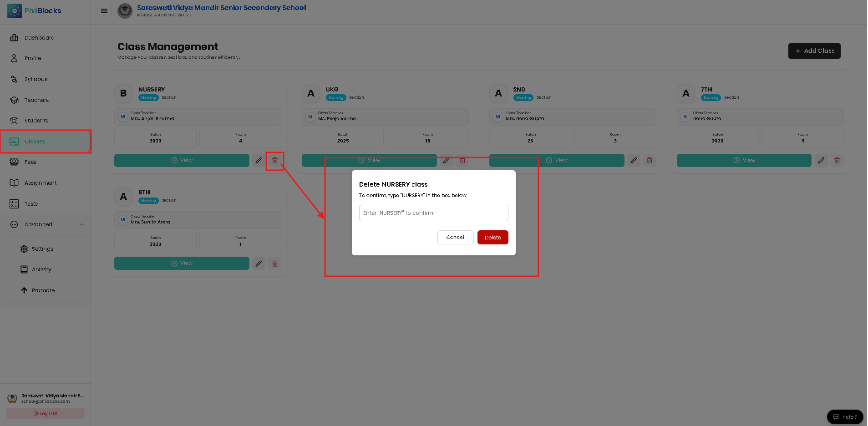This screenshot has width=868, height=426.
Task: Edit the 2ND class with the pencil icon
Action: 634,160
